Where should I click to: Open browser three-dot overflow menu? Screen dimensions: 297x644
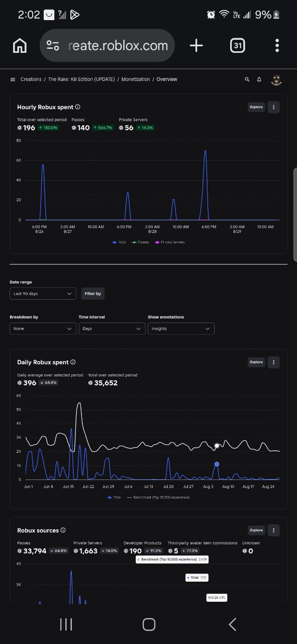[277, 46]
